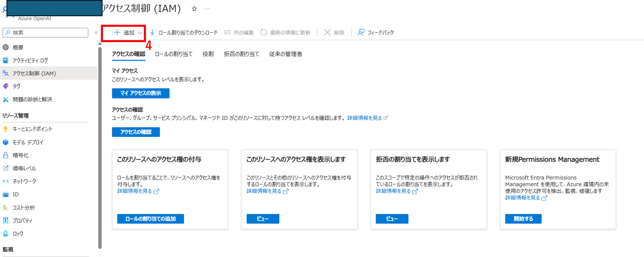Open キーとエンドポイント settings
Image resolution: width=644 pixels, height=257 pixels.
click(x=32, y=129)
